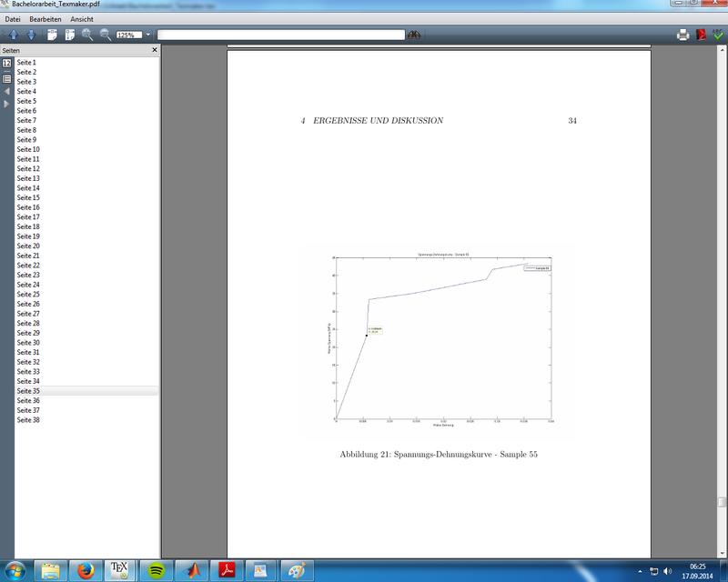Open the Datei menu
This screenshot has height=582, width=728.
(13, 19)
